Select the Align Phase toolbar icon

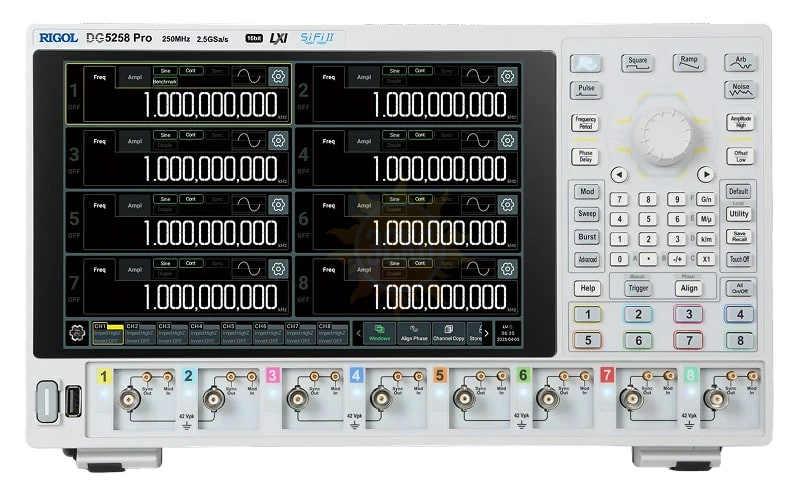coord(414,332)
